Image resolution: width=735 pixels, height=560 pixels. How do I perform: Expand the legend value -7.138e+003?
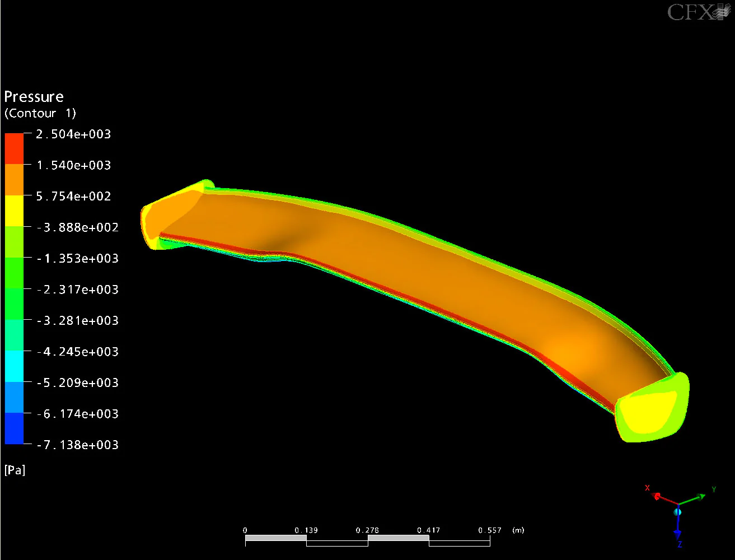pyautogui.click(x=76, y=445)
